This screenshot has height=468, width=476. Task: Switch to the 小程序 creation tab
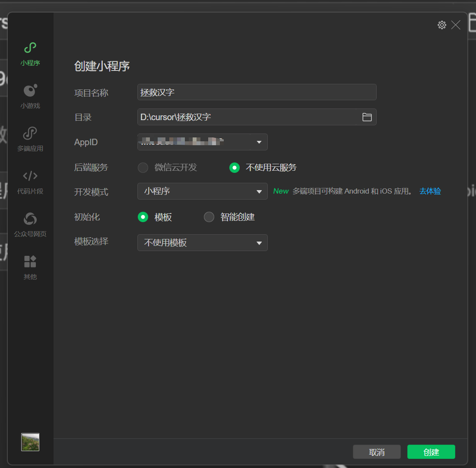click(30, 54)
